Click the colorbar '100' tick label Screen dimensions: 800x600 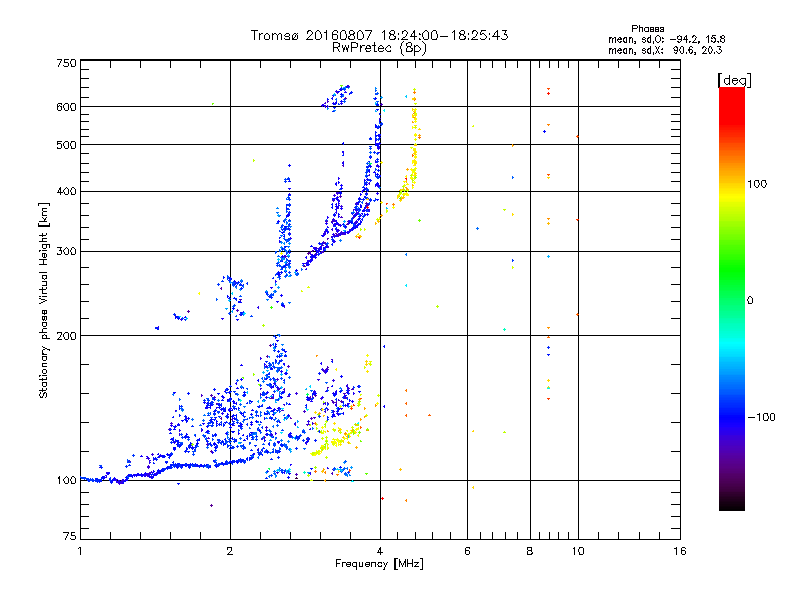click(757, 184)
